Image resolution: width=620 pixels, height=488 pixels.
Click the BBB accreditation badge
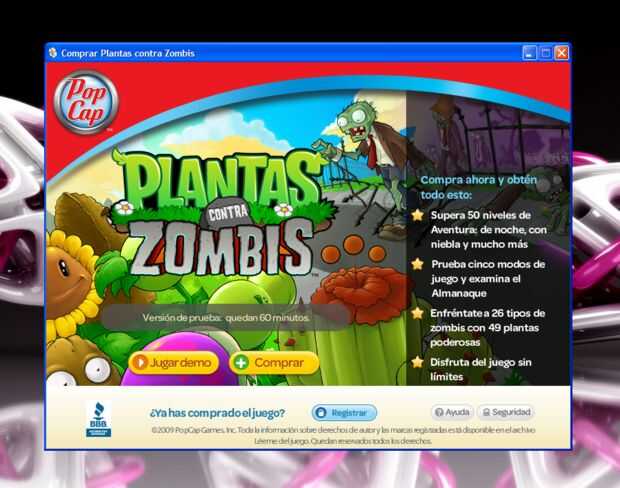(x=98, y=419)
